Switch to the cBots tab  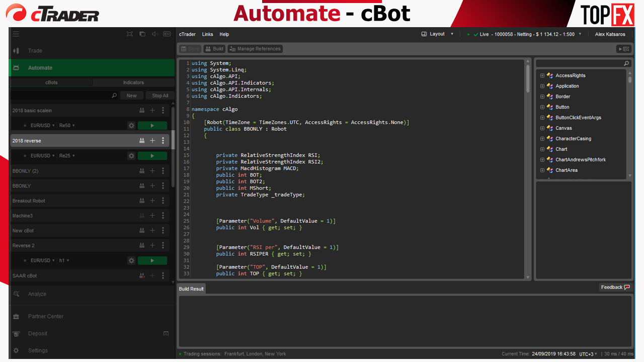point(51,82)
